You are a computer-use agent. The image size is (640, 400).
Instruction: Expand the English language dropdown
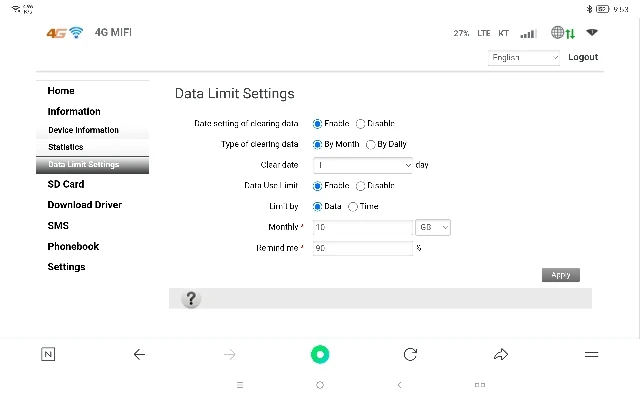click(x=524, y=58)
